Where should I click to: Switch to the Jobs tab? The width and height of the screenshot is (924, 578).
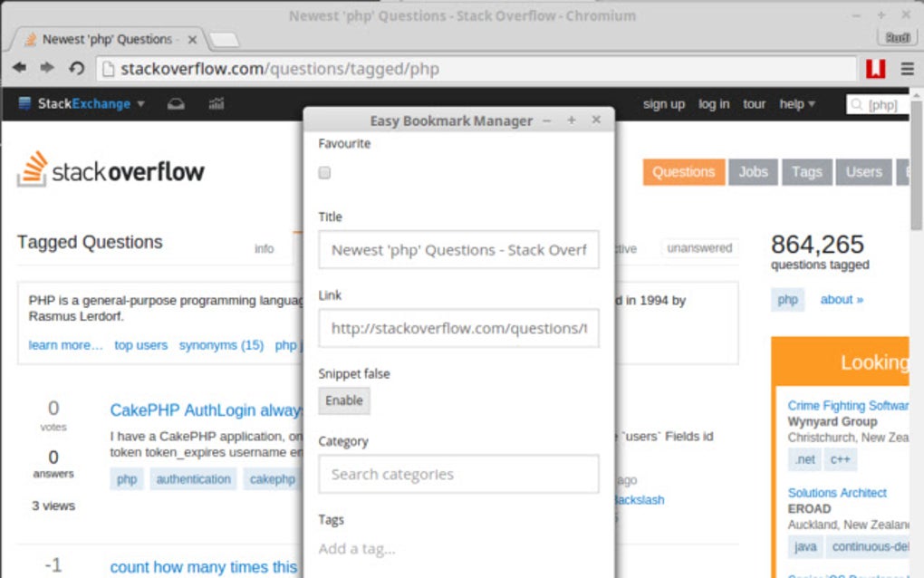(753, 171)
